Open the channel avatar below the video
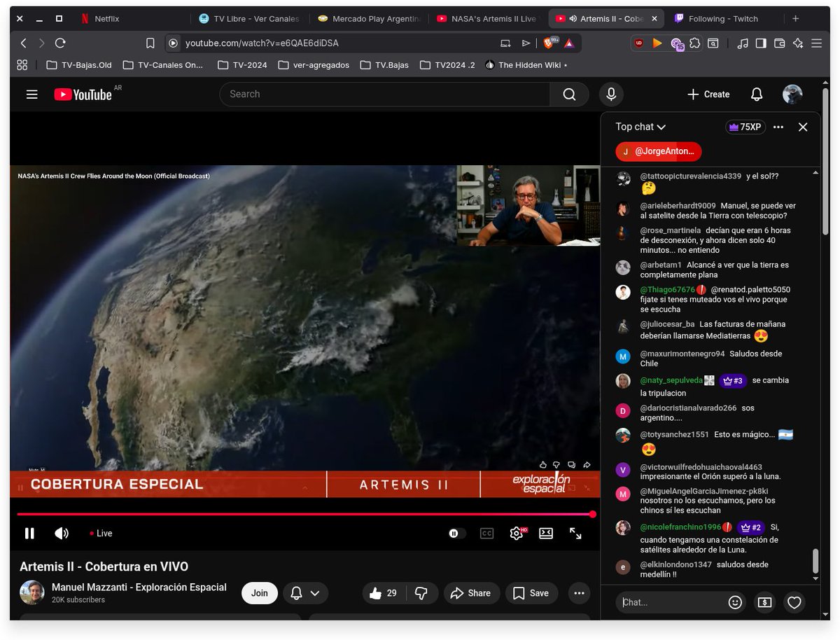Viewport: 840px width, 640px height. tap(32, 592)
